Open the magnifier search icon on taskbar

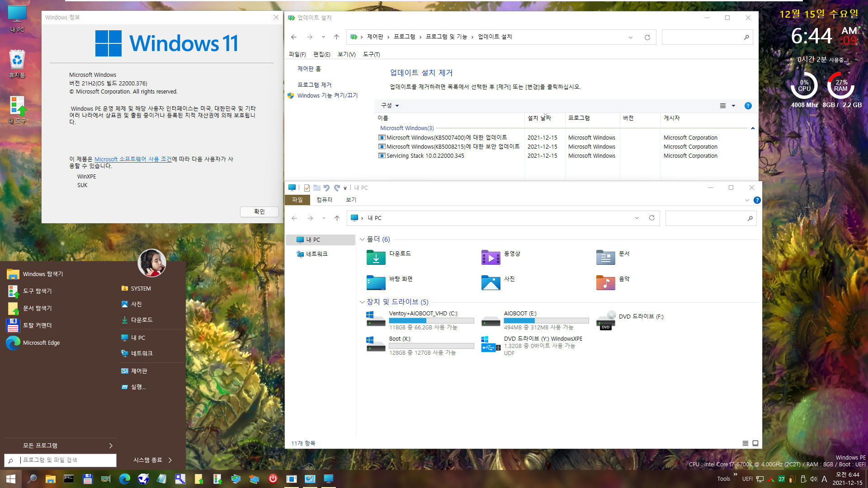click(32, 479)
